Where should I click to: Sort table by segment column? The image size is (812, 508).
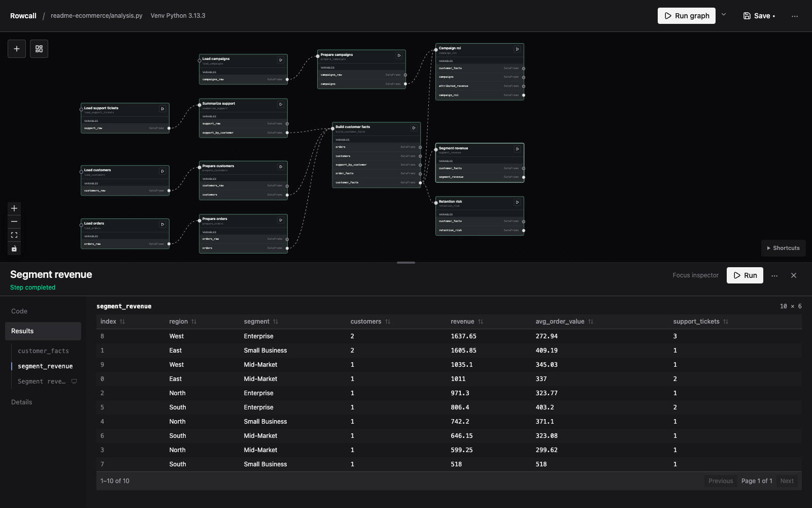pos(261,322)
